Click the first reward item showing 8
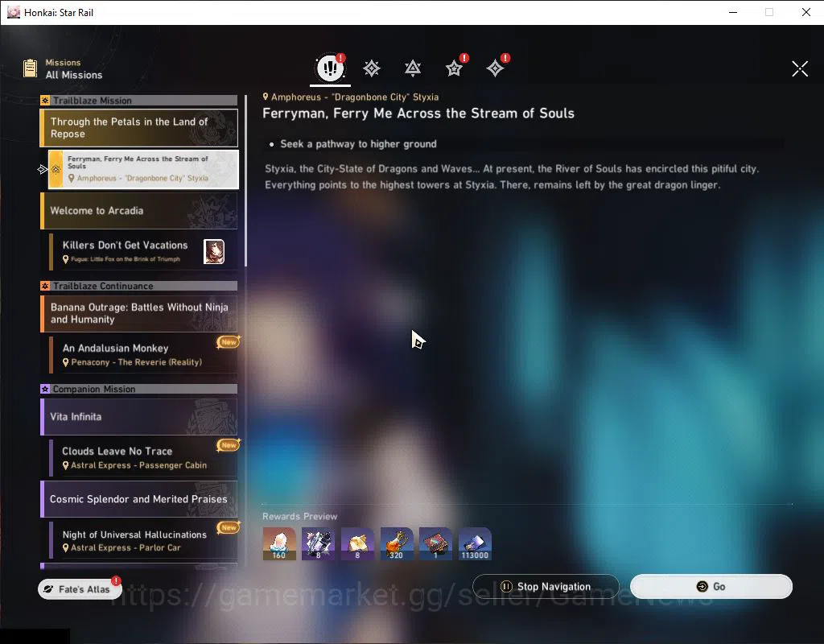Screen dimensions: 824x644 [318, 543]
